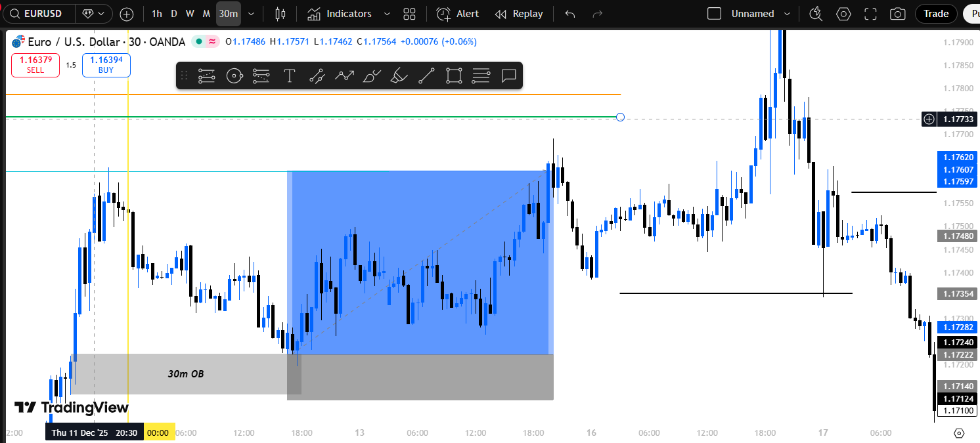This screenshot has width=980, height=443.
Task: Select the Text tool
Action: pos(289,75)
